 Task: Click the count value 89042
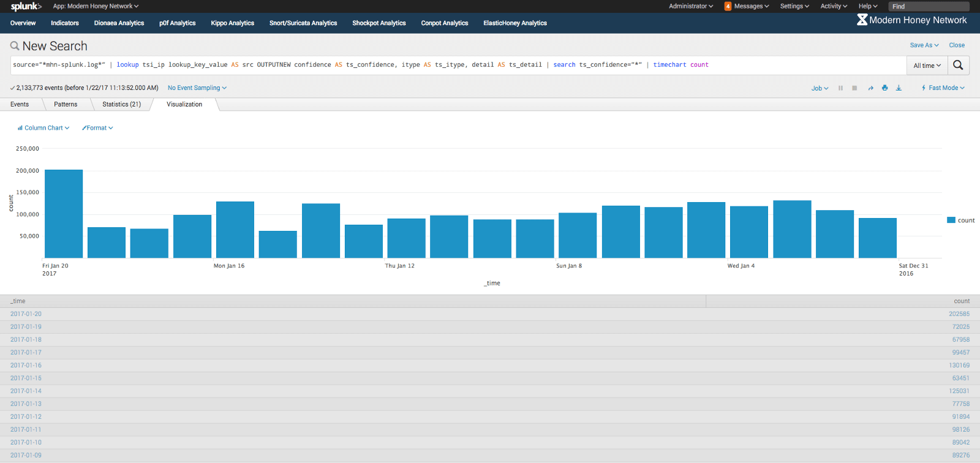click(x=961, y=443)
